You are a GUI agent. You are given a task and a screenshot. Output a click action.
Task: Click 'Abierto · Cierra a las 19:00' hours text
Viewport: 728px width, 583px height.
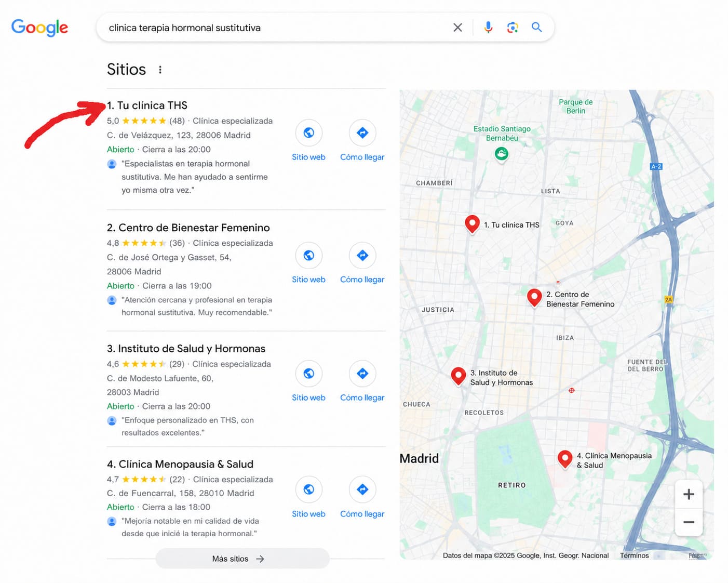159,286
